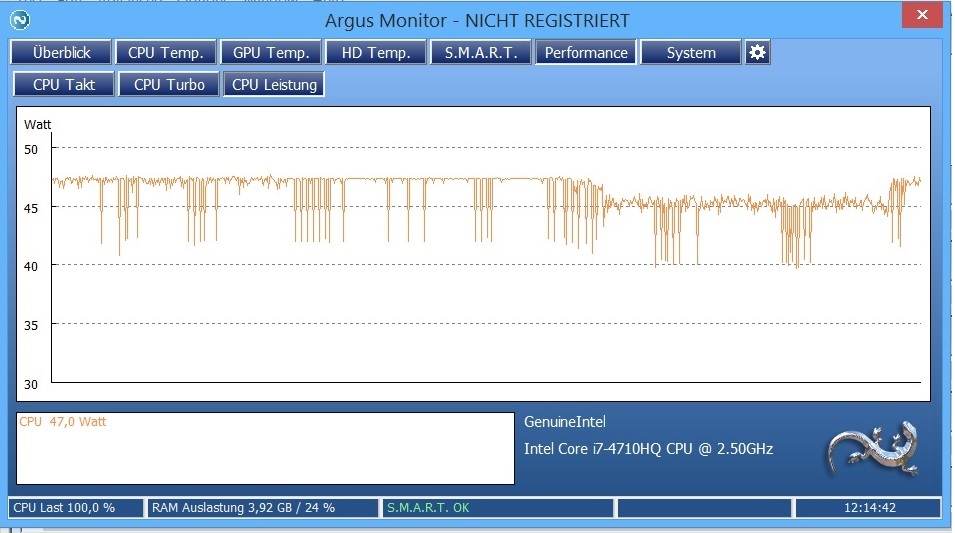Select the Performance tab

586,52
